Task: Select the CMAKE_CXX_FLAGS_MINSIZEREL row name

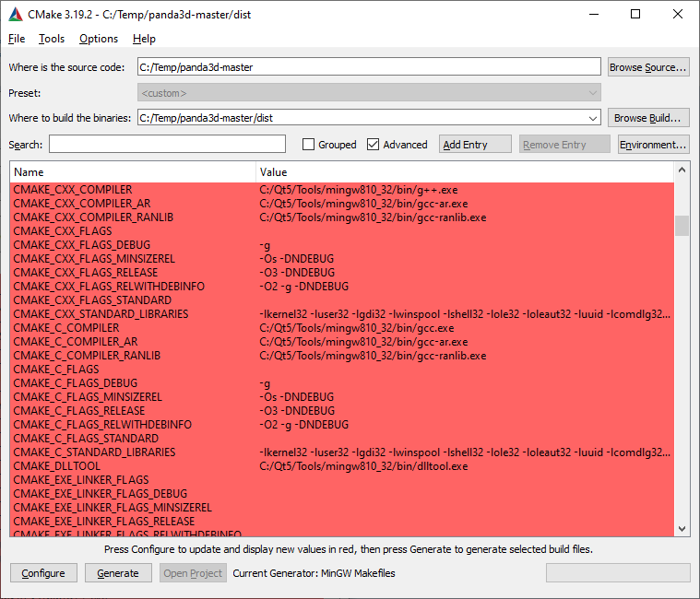Action: pyautogui.click(x=94, y=259)
